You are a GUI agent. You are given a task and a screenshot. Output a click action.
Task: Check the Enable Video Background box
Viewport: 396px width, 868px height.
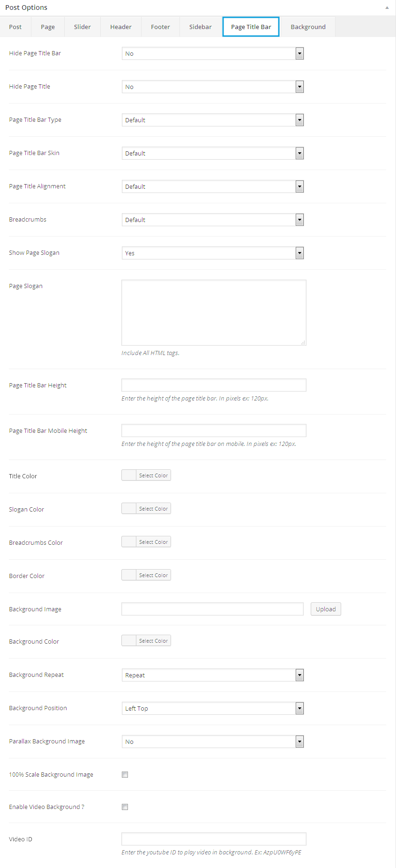(125, 807)
